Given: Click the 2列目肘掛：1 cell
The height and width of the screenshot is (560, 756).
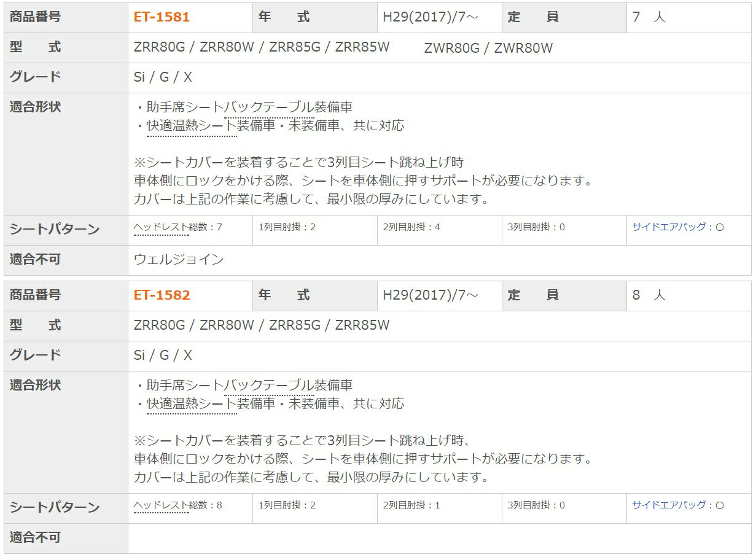Looking at the screenshot, I should (x=411, y=505).
